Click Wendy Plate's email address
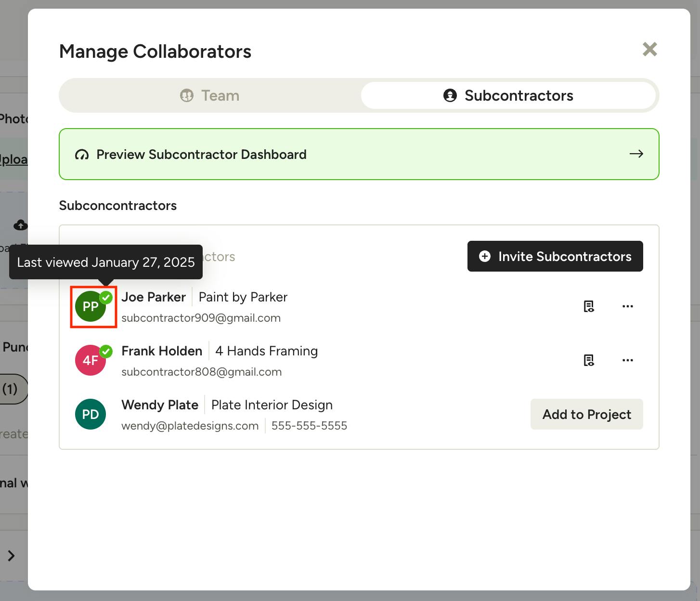This screenshot has height=601, width=700. (190, 426)
